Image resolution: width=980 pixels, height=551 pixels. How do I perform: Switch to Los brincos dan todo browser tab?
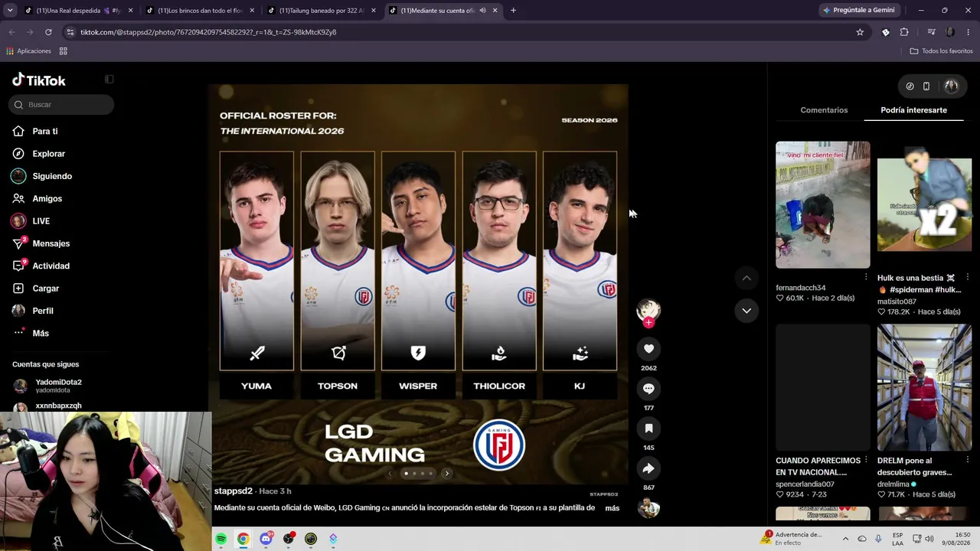199,11
